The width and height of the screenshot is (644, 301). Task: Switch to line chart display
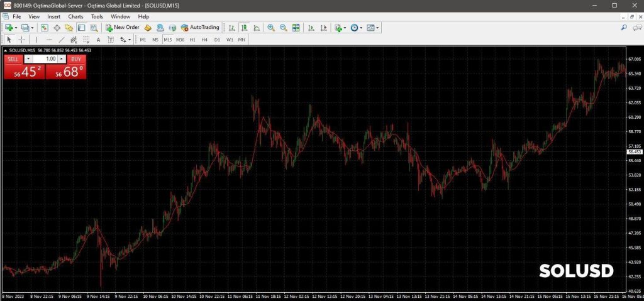(257, 28)
